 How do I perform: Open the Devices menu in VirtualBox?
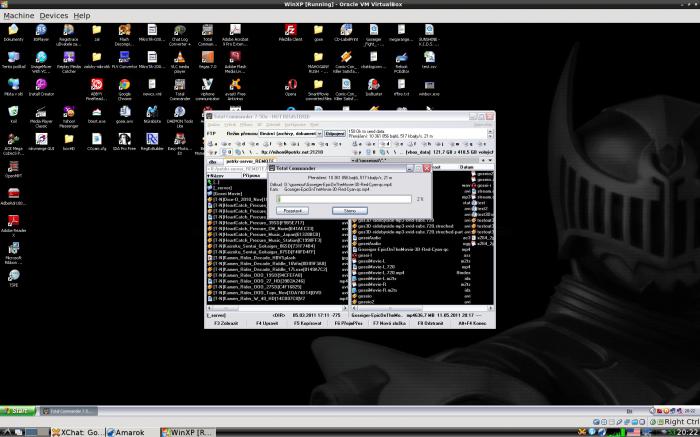[54, 16]
